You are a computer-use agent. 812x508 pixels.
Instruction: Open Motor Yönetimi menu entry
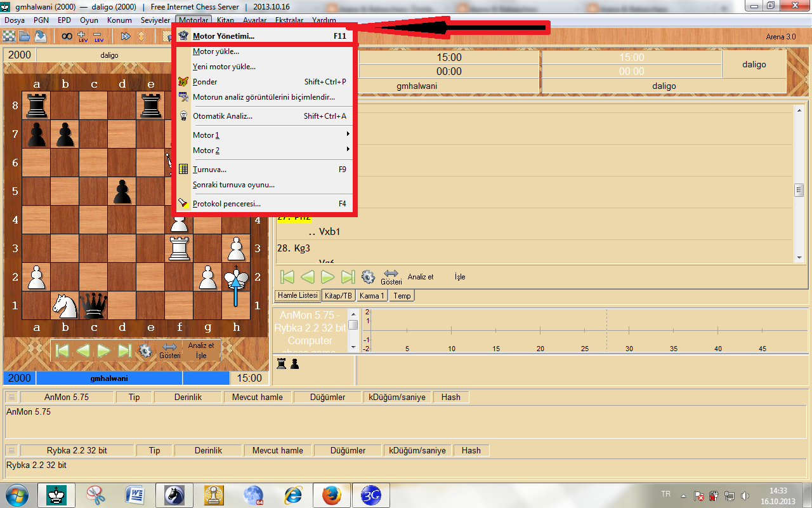pyautogui.click(x=263, y=36)
